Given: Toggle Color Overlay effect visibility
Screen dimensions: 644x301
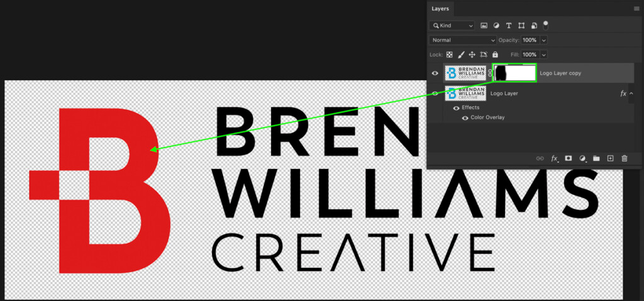Looking at the screenshot, I should 465,118.
